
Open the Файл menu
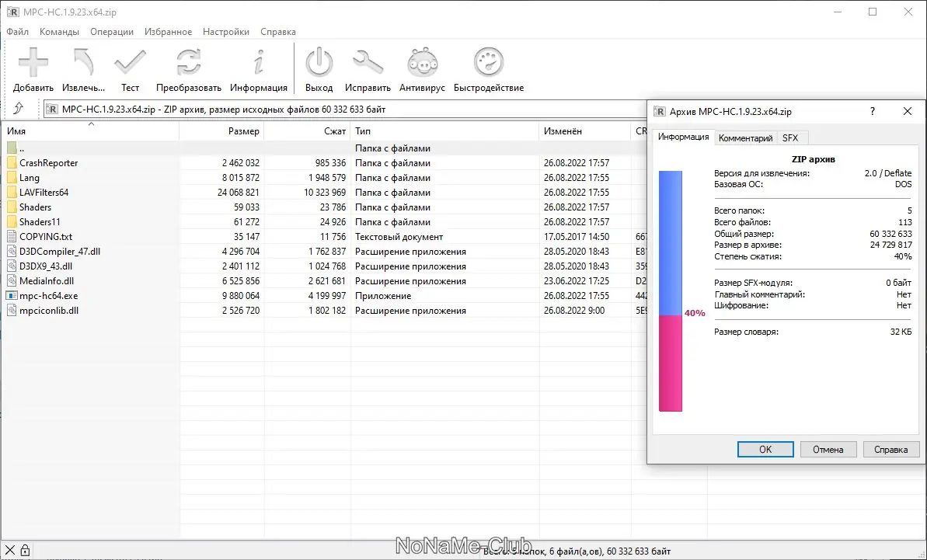point(18,32)
